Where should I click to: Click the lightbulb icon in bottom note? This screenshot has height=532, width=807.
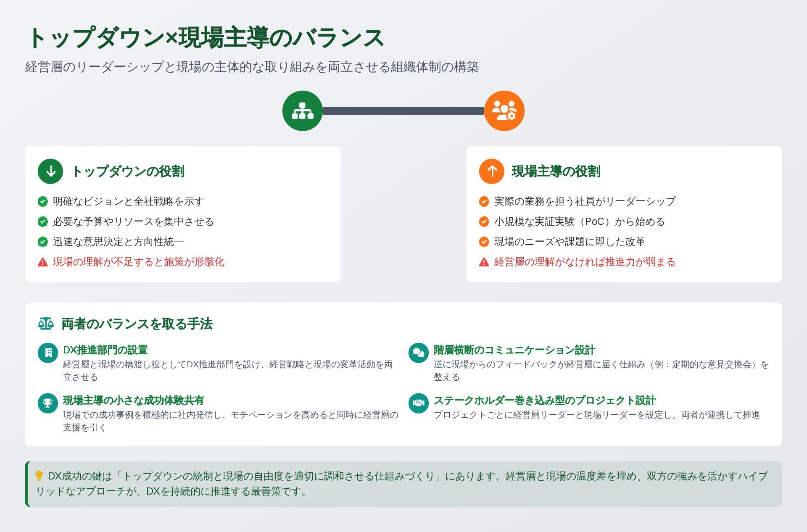[x=39, y=476]
